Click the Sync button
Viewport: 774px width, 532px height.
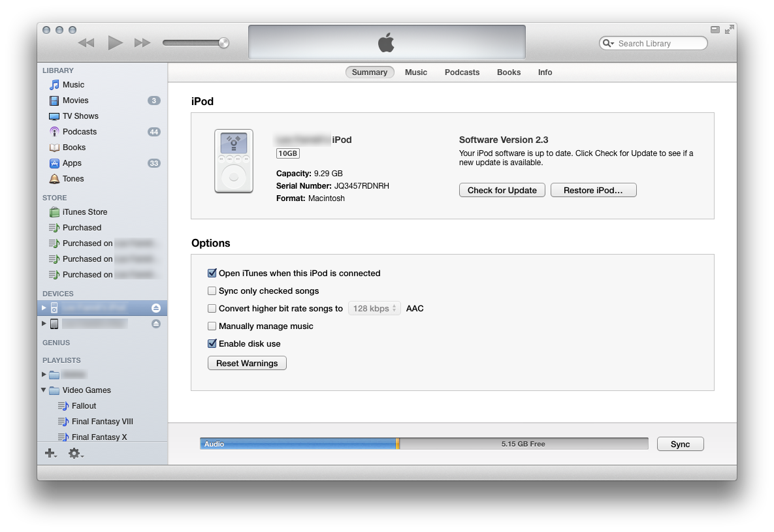[680, 444]
